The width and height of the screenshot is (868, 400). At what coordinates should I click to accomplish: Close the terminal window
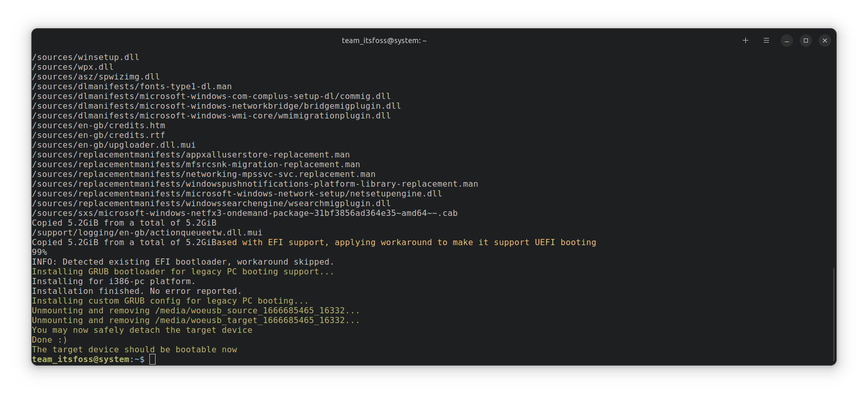[825, 41]
